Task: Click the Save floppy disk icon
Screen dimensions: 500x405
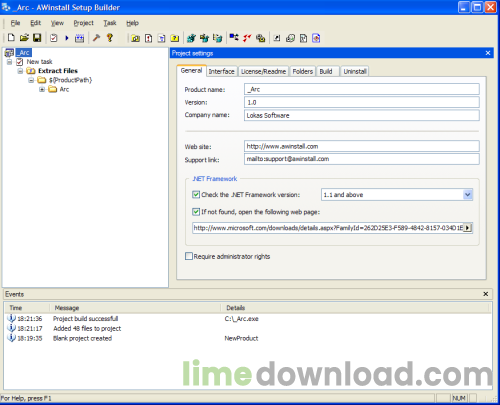Action: coord(37,38)
